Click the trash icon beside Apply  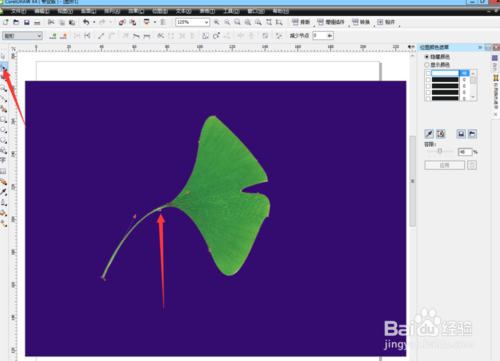472,165
